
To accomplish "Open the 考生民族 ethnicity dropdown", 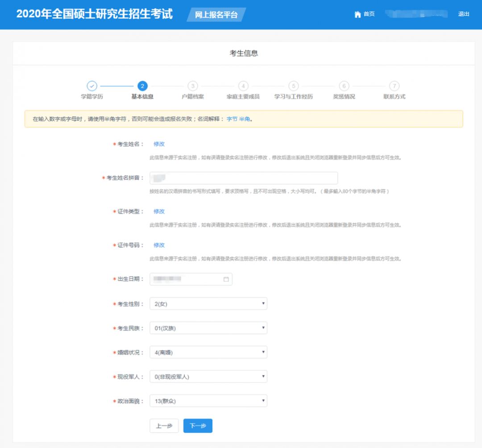I will (208, 328).
